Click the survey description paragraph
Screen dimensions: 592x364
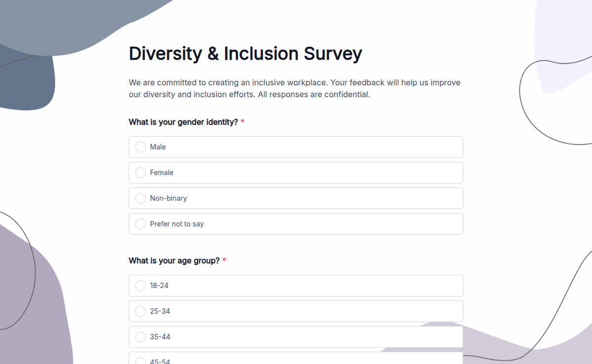click(294, 88)
